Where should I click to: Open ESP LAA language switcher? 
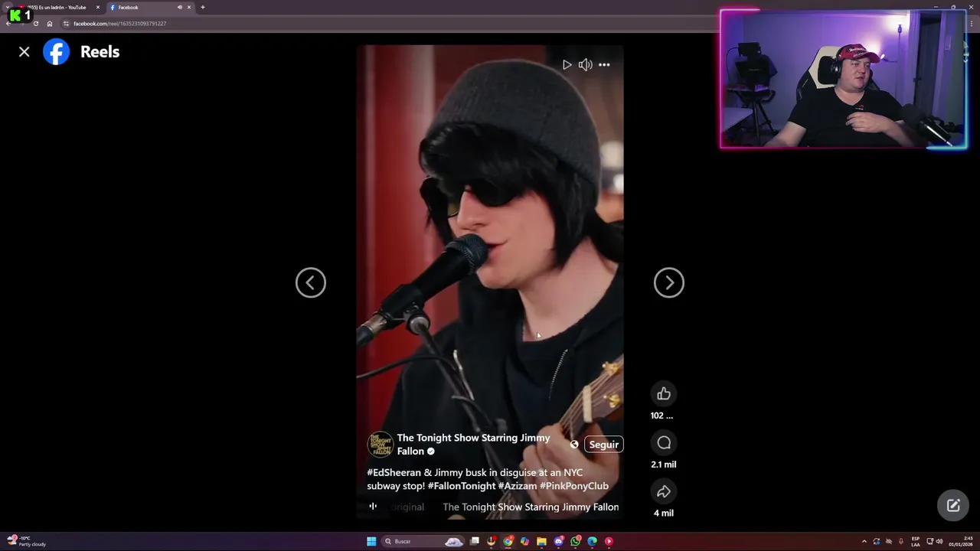click(916, 542)
